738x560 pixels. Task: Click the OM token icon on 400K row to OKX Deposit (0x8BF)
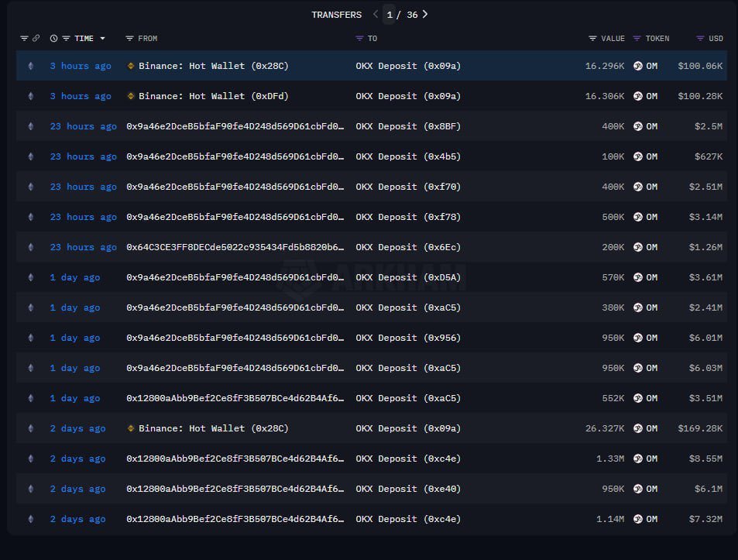click(638, 126)
